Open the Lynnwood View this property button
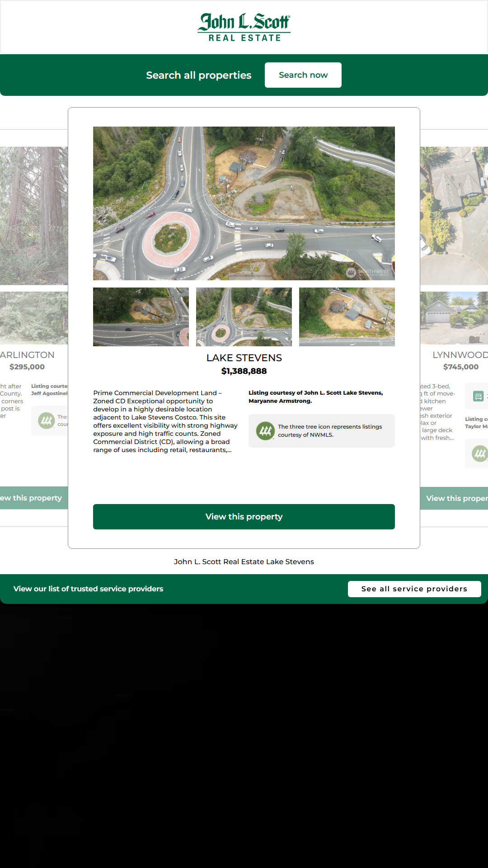 (x=454, y=498)
